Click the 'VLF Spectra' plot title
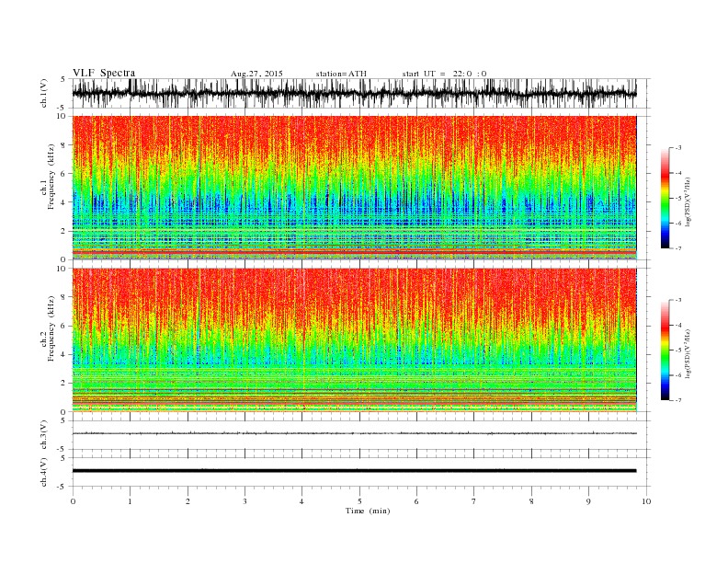 (x=104, y=73)
